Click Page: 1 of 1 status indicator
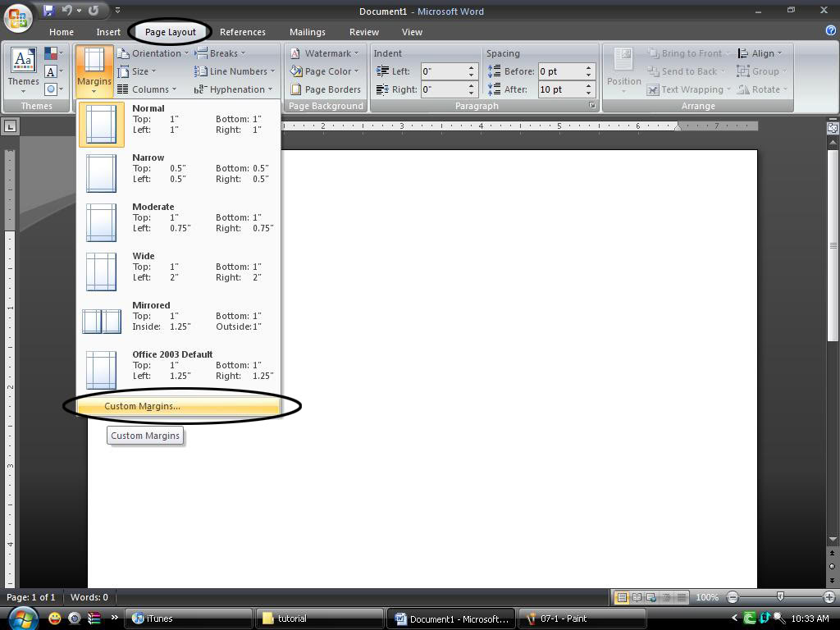Image resolution: width=840 pixels, height=630 pixels. click(30, 597)
